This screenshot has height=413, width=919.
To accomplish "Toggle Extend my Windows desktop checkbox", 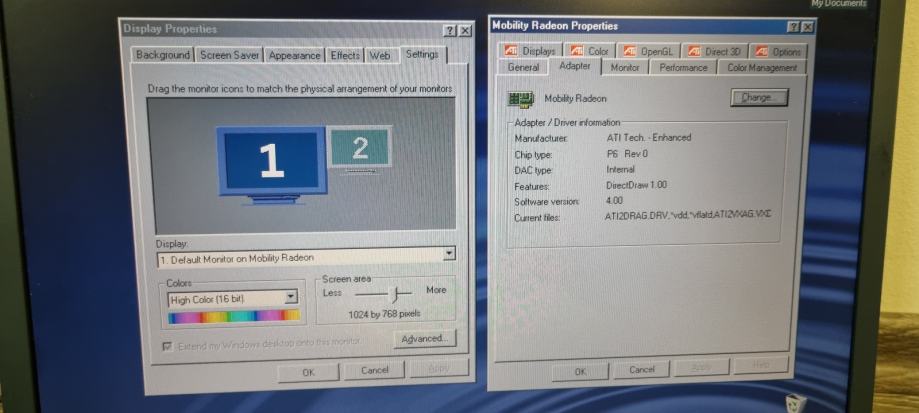I will pos(168,346).
